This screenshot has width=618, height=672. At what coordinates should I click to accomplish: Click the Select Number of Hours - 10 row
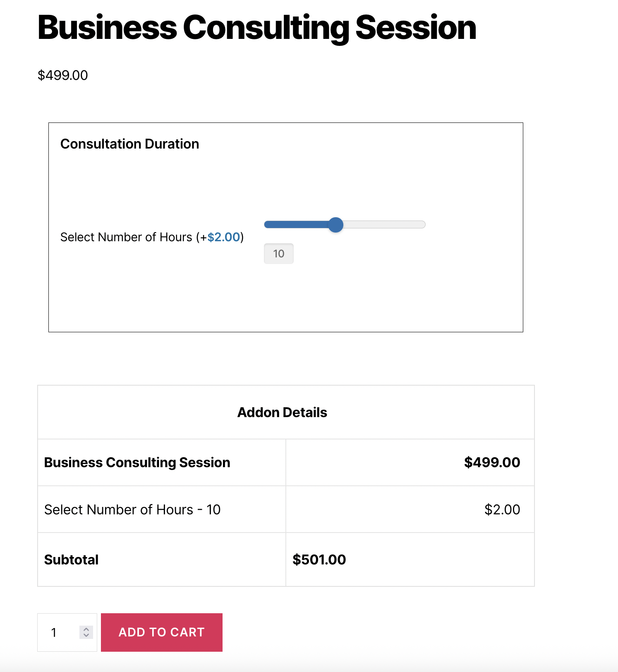click(x=132, y=509)
